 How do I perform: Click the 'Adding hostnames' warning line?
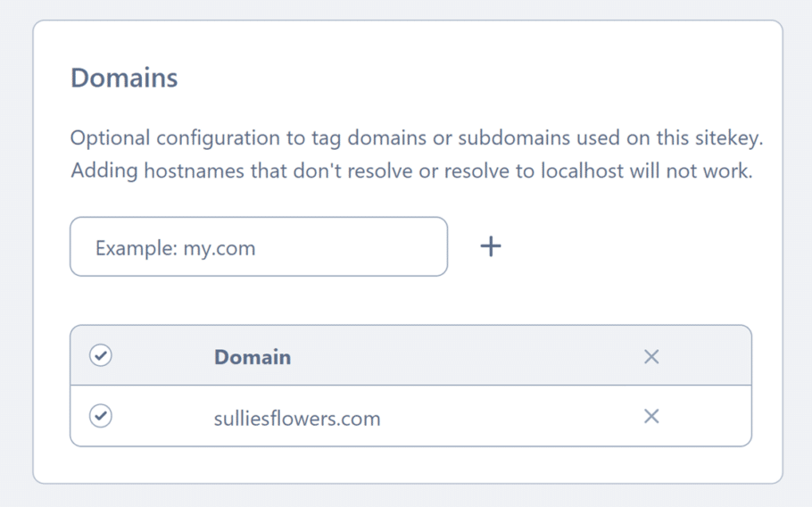411,170
